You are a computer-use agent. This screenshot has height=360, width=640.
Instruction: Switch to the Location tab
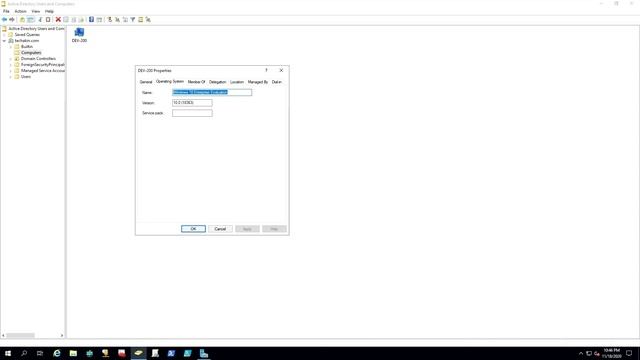237,82
